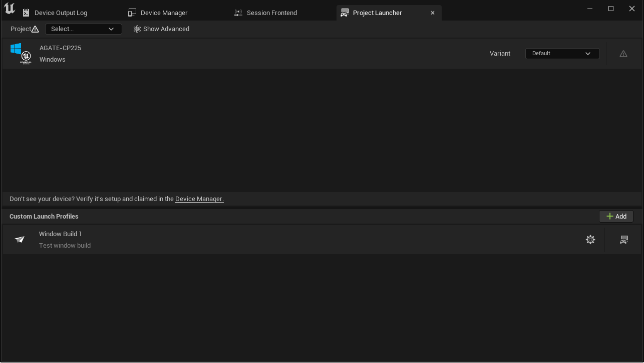
Task: Click the Unreal Engine logo icon
Action: point(9,9)
